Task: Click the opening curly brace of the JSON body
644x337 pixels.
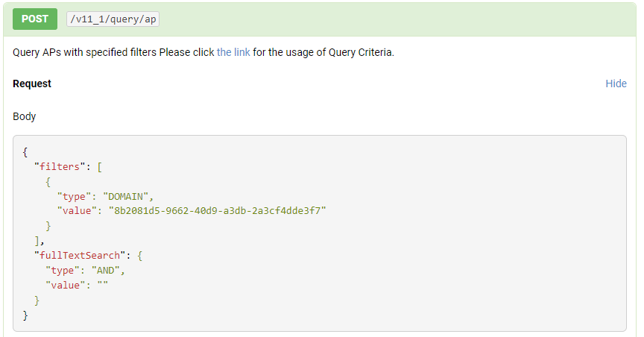Action: (25, 153)
